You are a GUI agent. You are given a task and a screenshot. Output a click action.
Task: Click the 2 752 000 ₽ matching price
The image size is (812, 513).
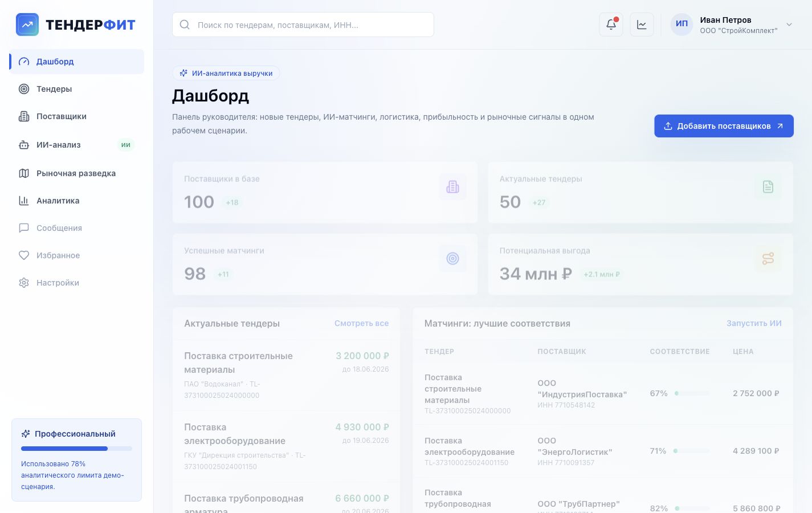pyautogui.click(x=756, y=393)
